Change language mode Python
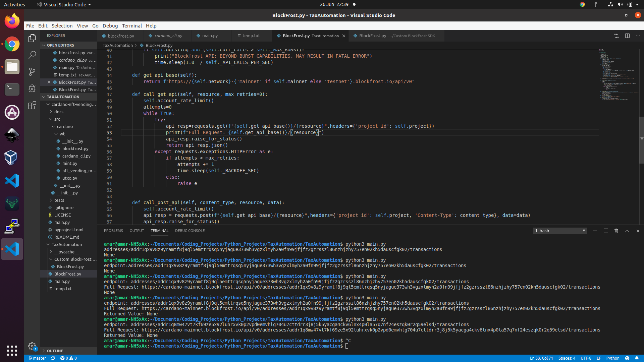This screenshot has width=644, height=362. 613,358
